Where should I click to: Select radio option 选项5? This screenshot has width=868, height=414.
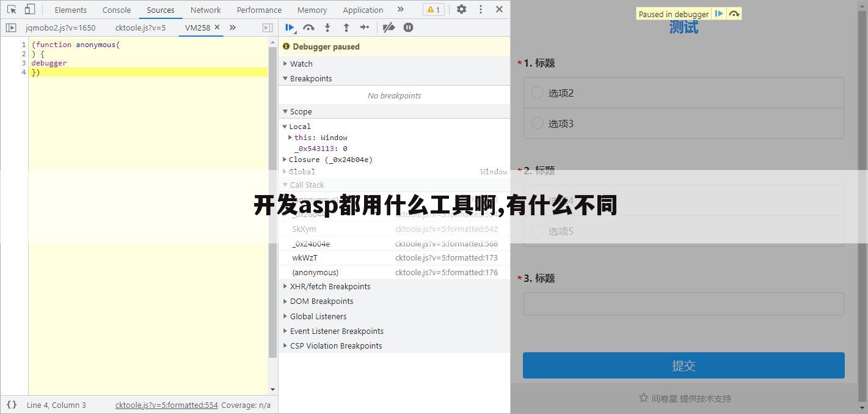537,231
